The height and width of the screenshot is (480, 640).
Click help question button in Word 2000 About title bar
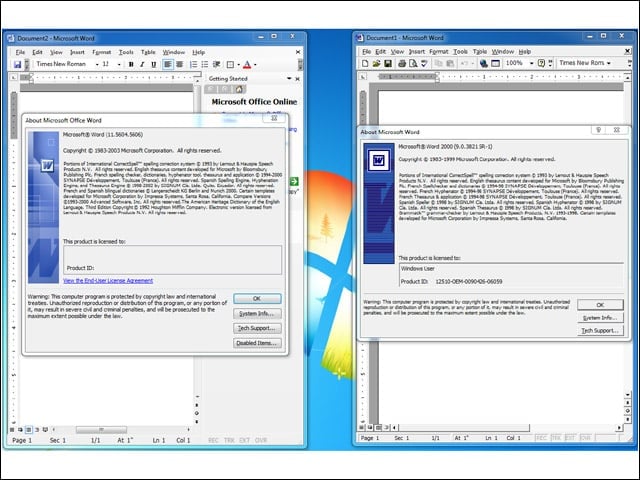click(x=598, y=130)
